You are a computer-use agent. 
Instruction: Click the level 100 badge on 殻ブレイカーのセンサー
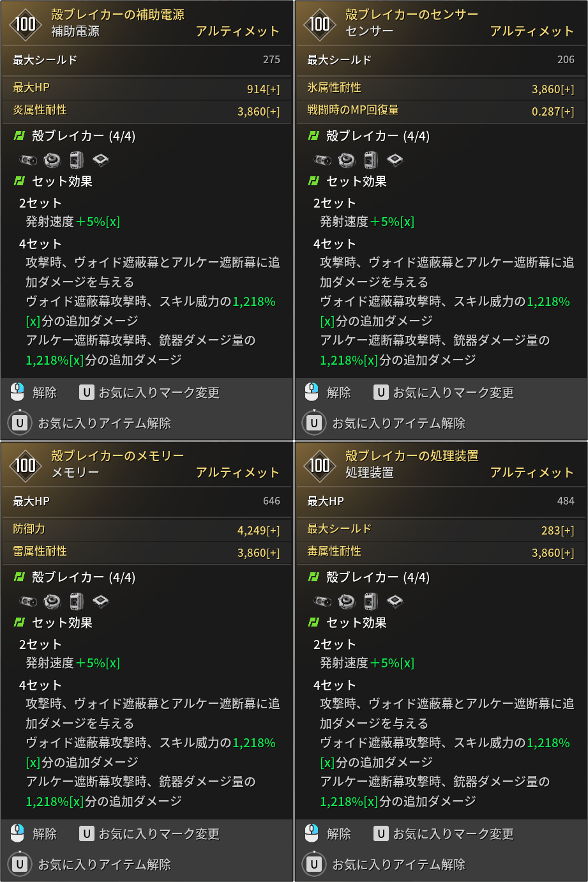[320, 24]
